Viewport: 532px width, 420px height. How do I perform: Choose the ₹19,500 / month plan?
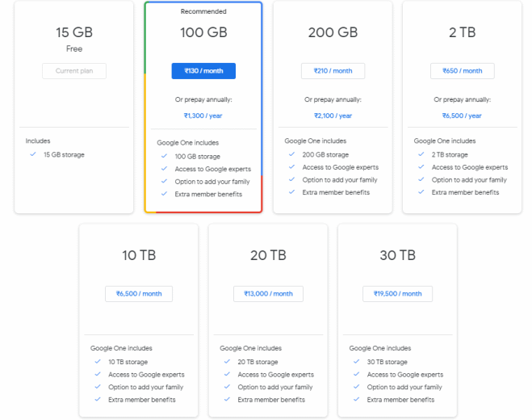pyautogui.click(x=398, y=294)
